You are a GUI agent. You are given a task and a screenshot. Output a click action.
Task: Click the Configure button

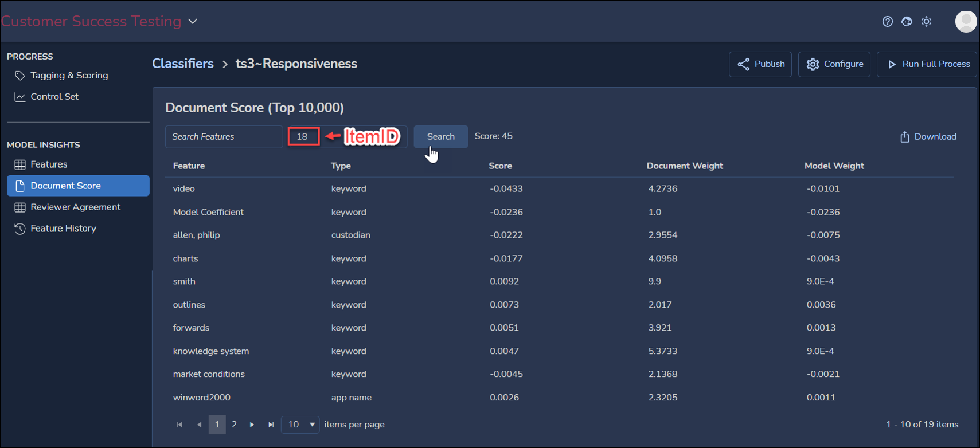[x=834, y=64]
